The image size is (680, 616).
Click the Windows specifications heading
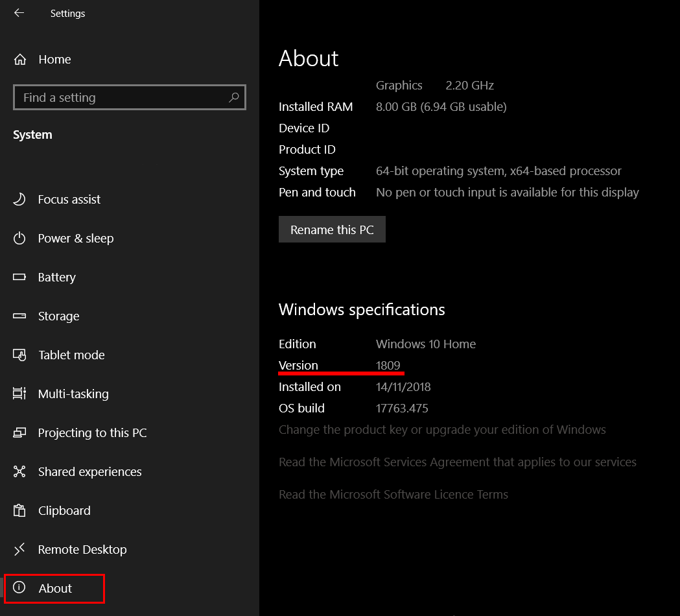pos(362,310)
